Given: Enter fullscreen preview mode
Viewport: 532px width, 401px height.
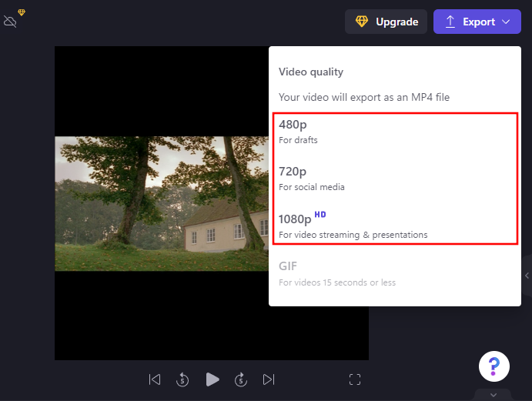Looking at the screenshot, I should tap(355, 379).
